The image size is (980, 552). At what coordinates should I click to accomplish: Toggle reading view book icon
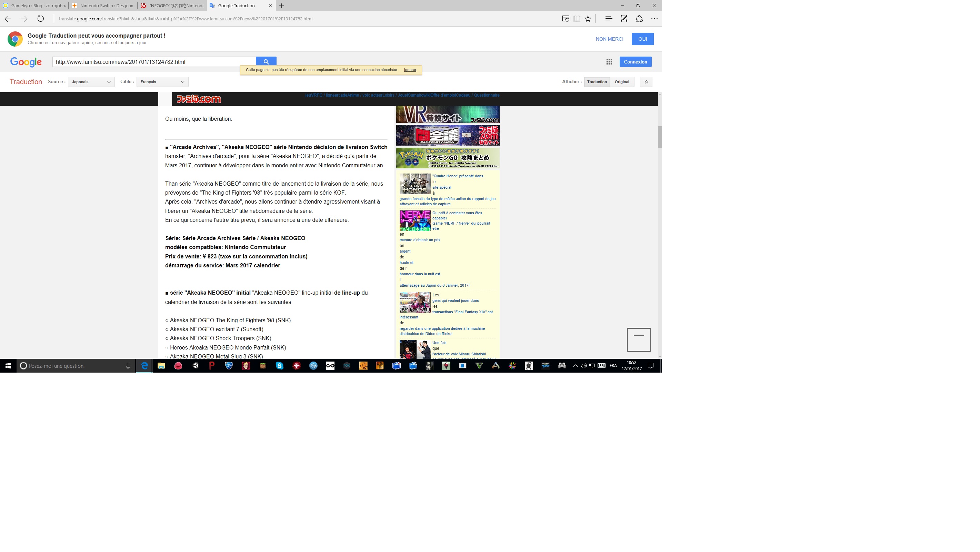[577, 19]
